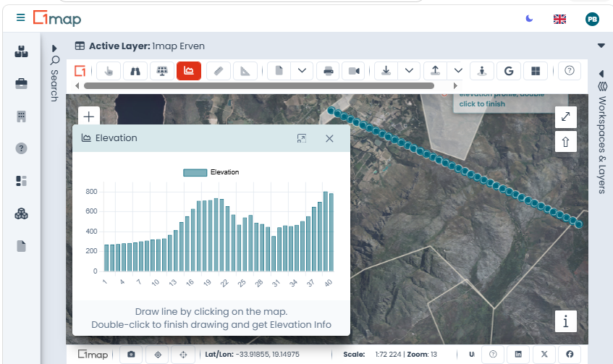Image resolution: width=613 pixels, height=364 pixels.
Task: Open the X social link
Action: pyautogui.click(x=544, y=354)
